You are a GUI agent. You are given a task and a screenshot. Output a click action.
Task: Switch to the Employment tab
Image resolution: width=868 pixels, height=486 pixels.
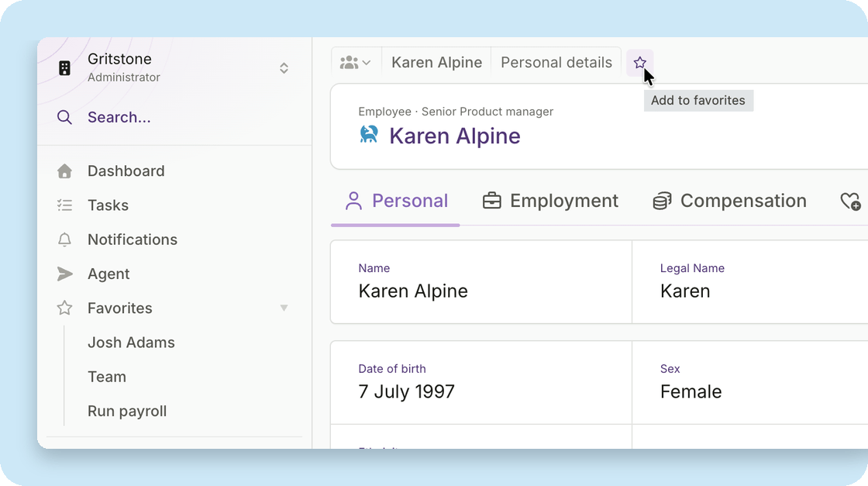[550, 201]
